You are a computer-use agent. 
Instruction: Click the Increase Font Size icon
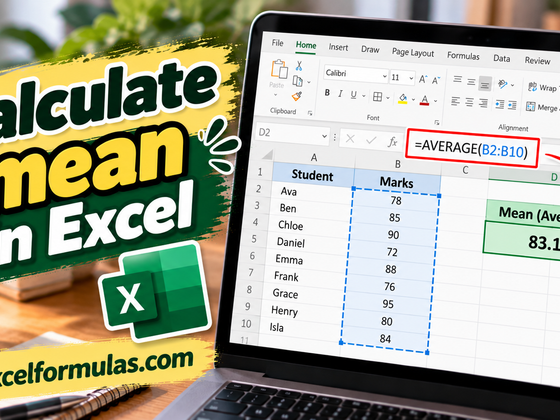click(422, 79)
